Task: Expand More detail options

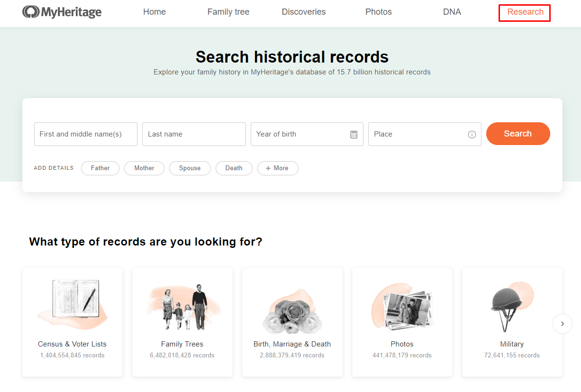Action: point(278,168)
